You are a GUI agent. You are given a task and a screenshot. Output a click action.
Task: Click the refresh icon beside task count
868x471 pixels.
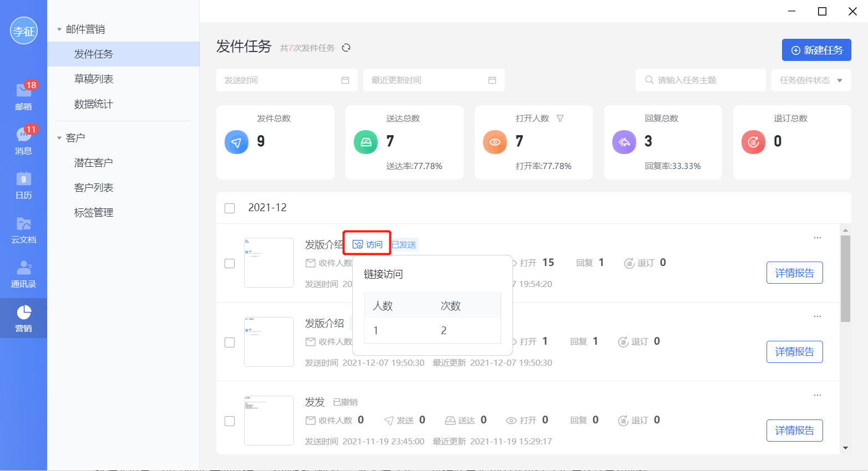pyautogui.click(x=346, y=48)
